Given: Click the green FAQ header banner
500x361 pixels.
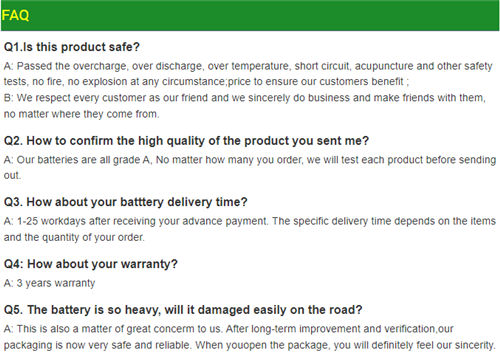Looking at the screenshot, I should pos(250,15).
